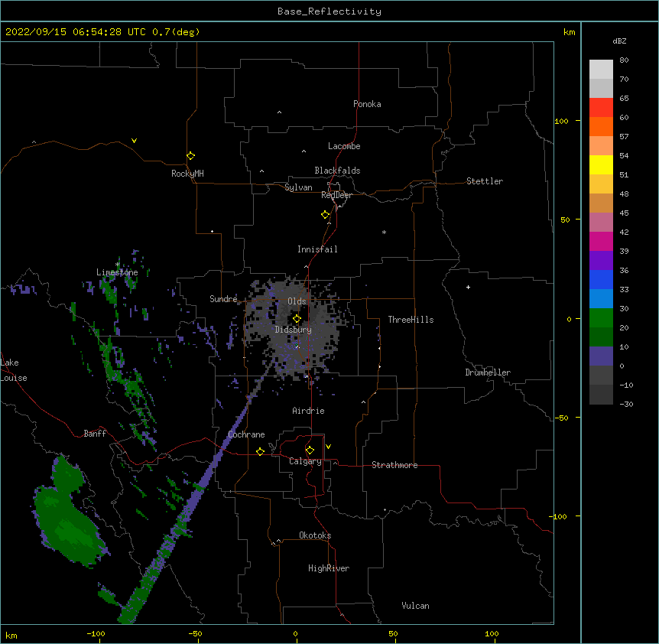Click the yellow station marker near RockyMH
This screenshot has width=659, height=644.
pos(190,156)
